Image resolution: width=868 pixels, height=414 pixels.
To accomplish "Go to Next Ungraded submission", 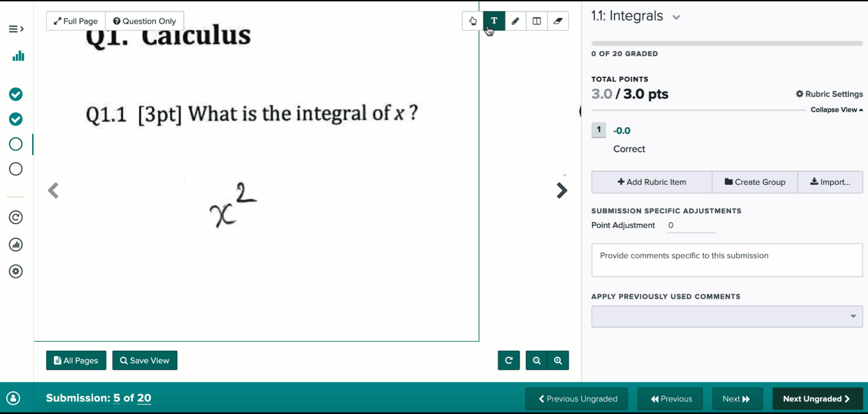I will click(x=817, y=399).
